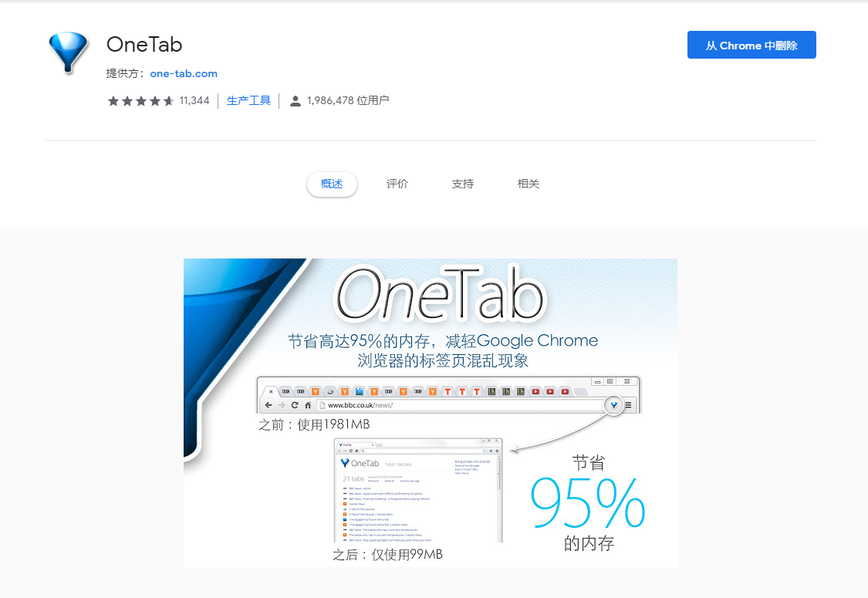Click the home icon in mock browser

click(x=308, y=405)
